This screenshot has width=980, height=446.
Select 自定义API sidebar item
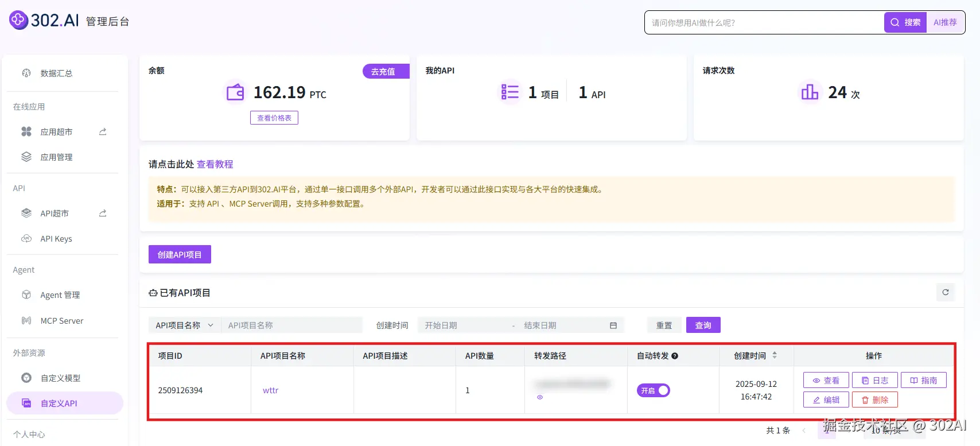click(x=64, y=403)
